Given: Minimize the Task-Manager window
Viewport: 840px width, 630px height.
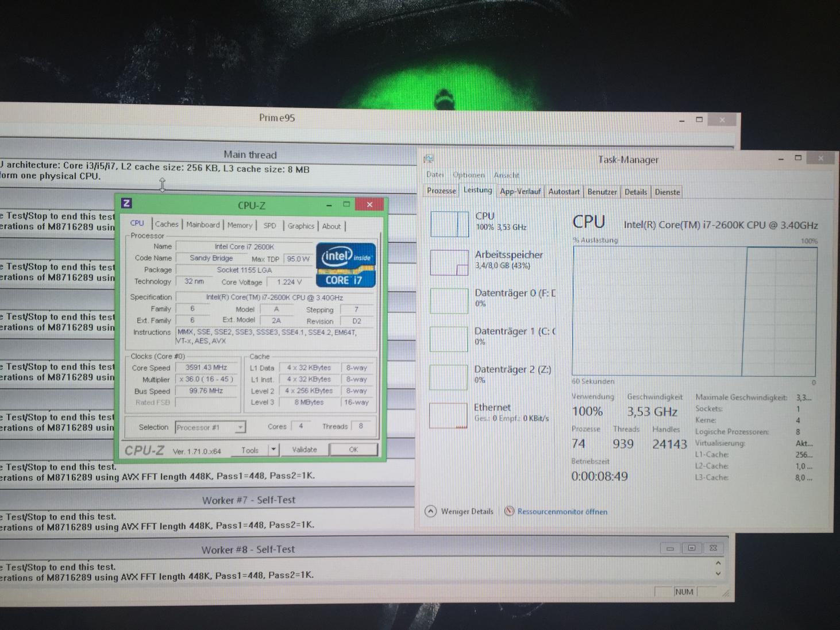Looking at the screenshot, I should coord(781,159).
